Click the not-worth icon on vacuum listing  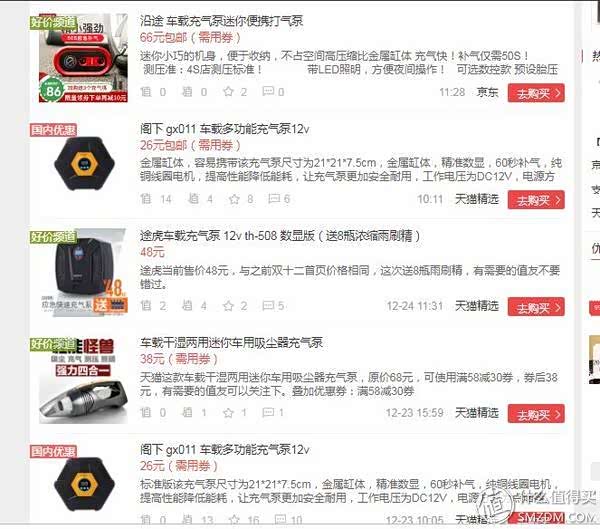(187, 412)
